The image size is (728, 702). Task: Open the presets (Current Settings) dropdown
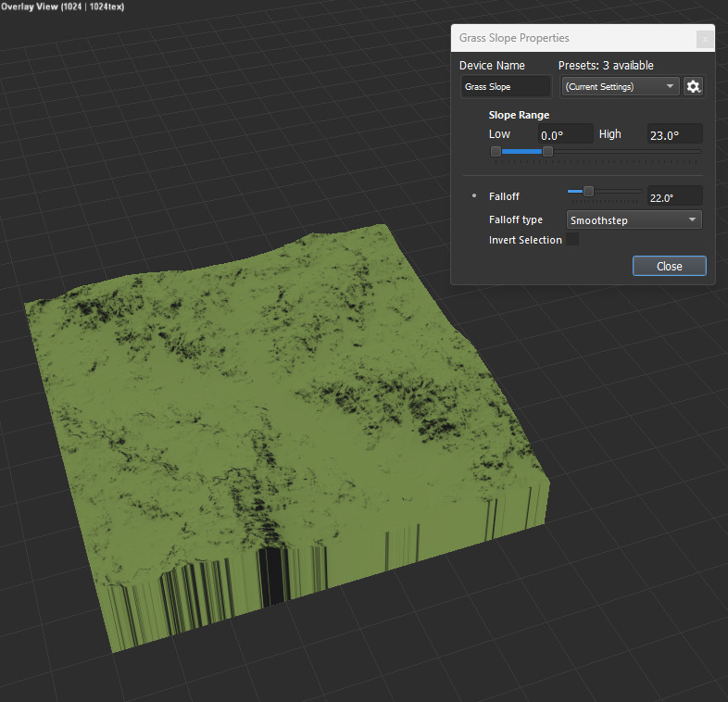[621, 87]
